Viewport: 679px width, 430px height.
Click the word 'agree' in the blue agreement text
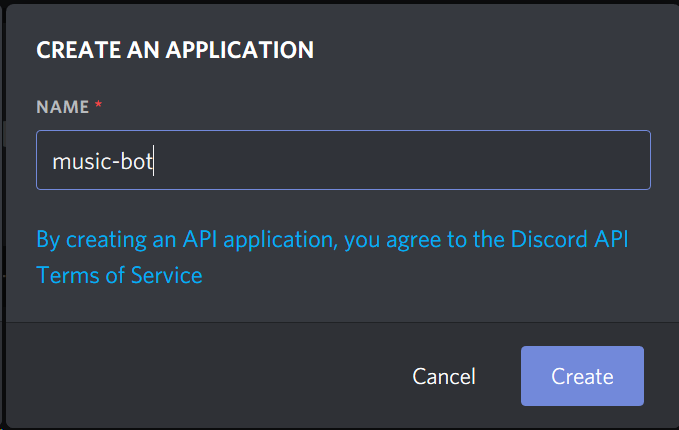(413, 241)
